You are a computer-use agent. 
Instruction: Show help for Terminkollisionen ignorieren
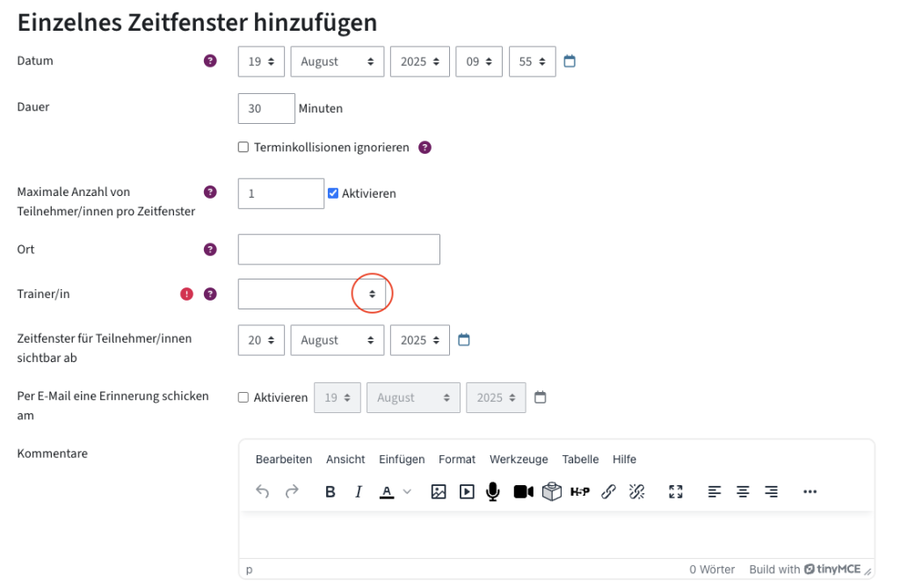[425, 148]
